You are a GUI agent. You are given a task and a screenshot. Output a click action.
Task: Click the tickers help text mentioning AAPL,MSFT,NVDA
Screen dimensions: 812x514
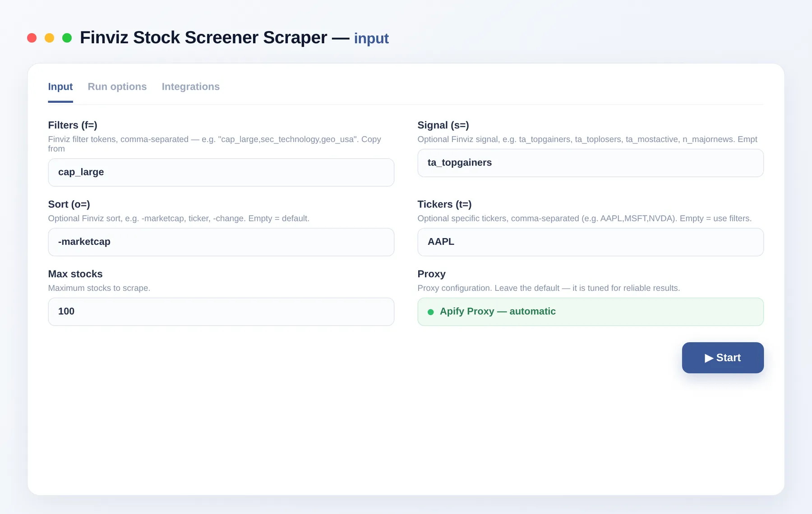point(585,218)
